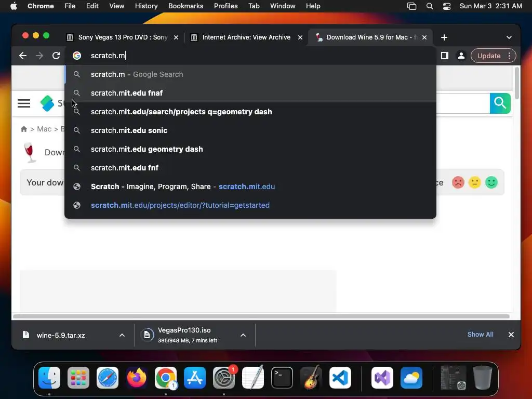Click the Wine glass app icon

click(x=30, y=152)
